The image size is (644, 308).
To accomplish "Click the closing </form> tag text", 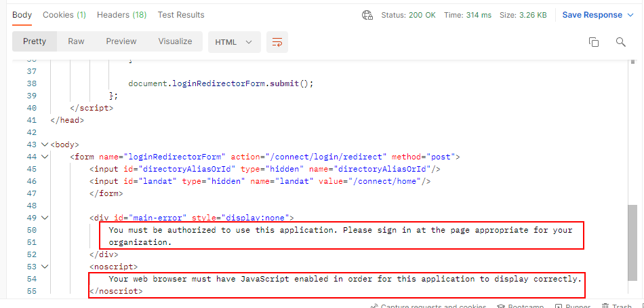I will point(106,193).
